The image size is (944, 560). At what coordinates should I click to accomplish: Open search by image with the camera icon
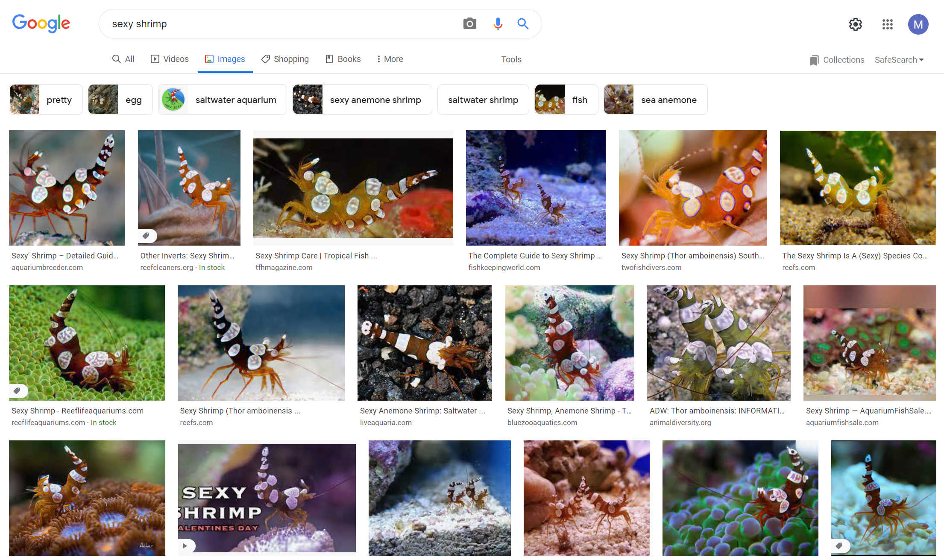click(x=469, y=23)
